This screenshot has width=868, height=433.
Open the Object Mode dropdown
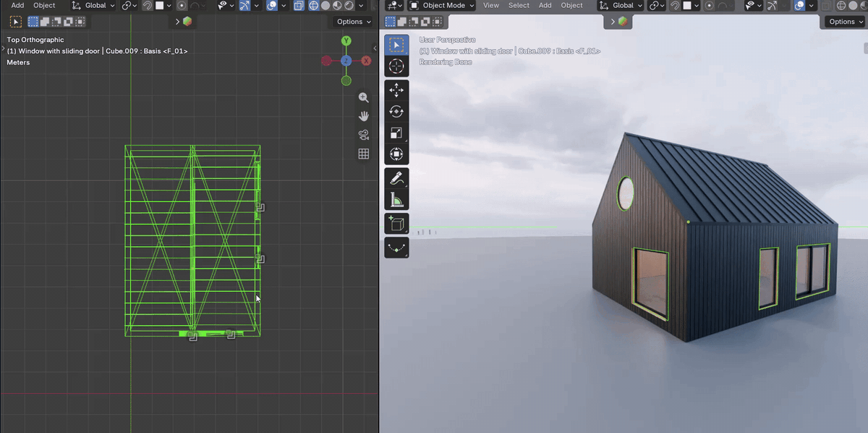point(441,5)
